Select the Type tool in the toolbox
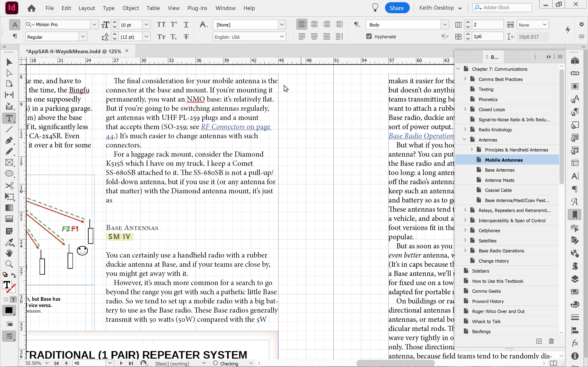The height and width of the screenshot is (367, 588). pos(9,118)
